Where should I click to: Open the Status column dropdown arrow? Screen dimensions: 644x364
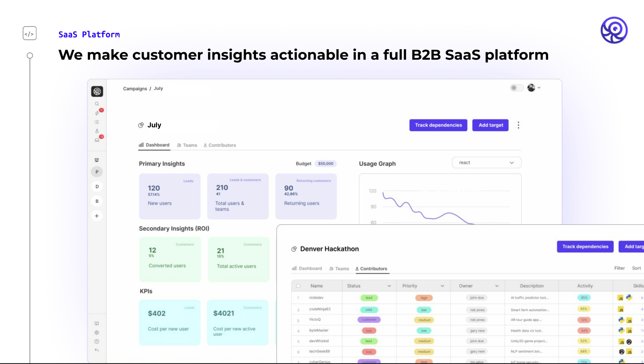coord(389,286)
